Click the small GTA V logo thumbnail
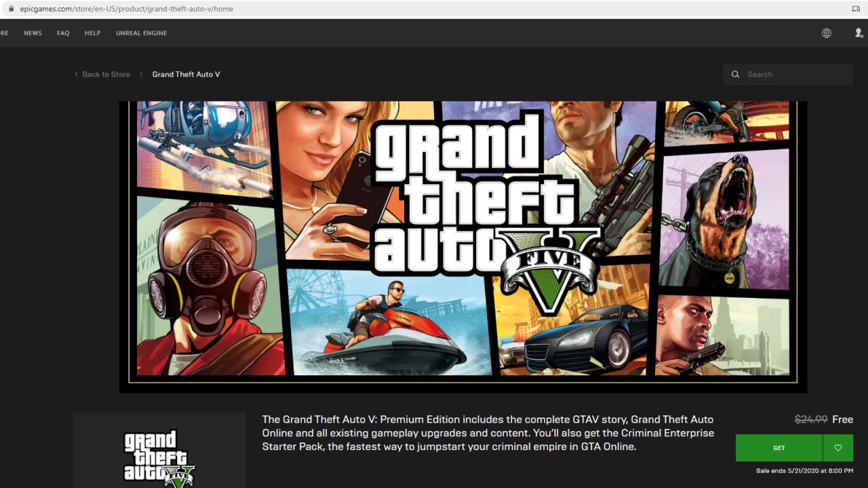The image size is (868, 488). (x=159, y=451)
